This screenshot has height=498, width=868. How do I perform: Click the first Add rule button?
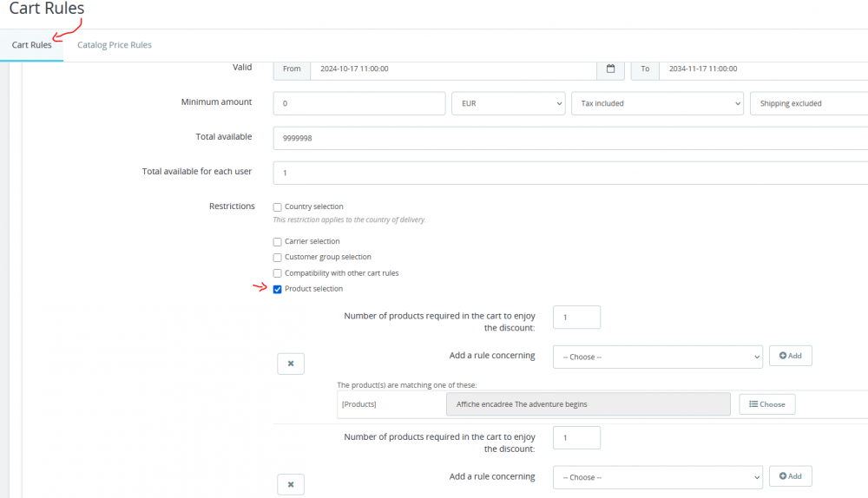tap(790, 356)
